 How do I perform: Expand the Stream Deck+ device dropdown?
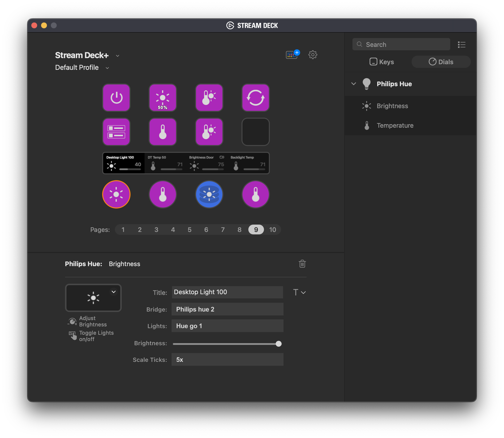point(118,56)
